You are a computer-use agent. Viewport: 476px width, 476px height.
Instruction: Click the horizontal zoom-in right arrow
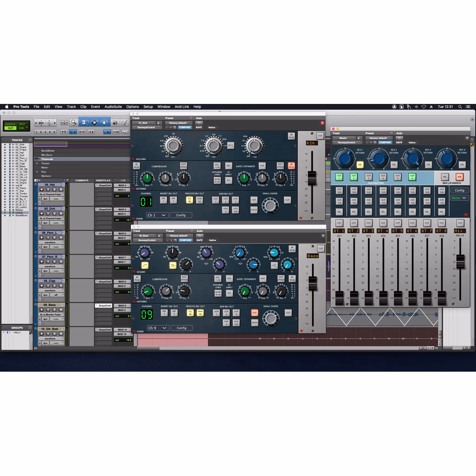54,123
